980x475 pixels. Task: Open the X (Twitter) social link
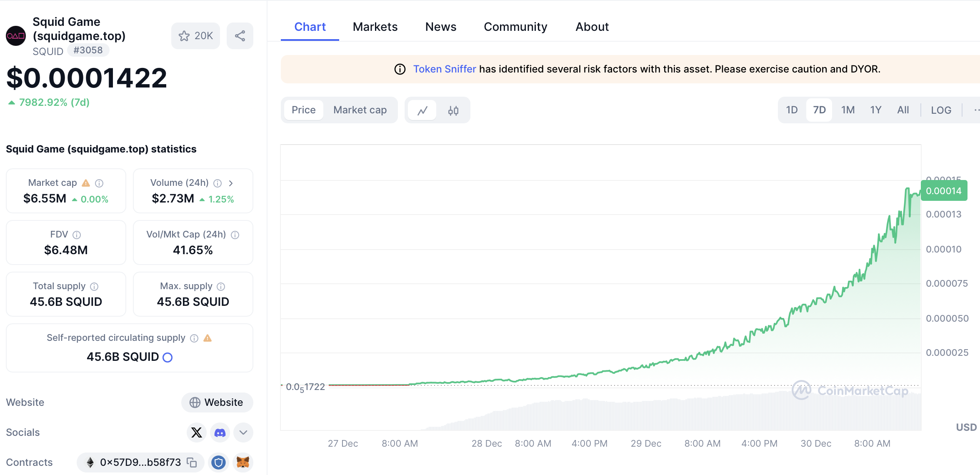196,432
